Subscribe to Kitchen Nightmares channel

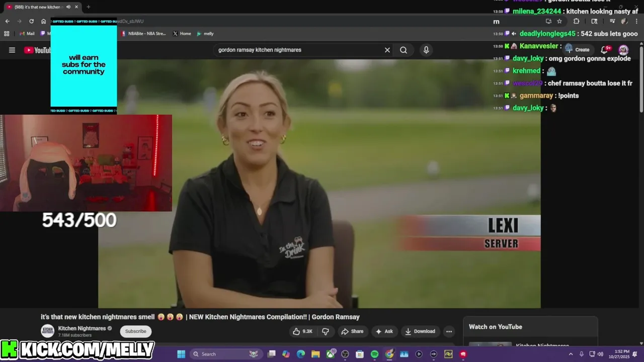135,331
